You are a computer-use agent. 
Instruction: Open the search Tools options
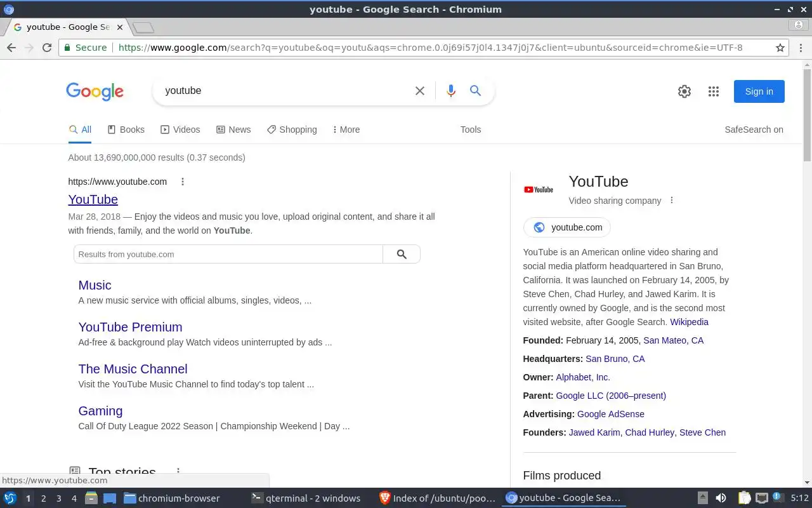tap(471, 130)
